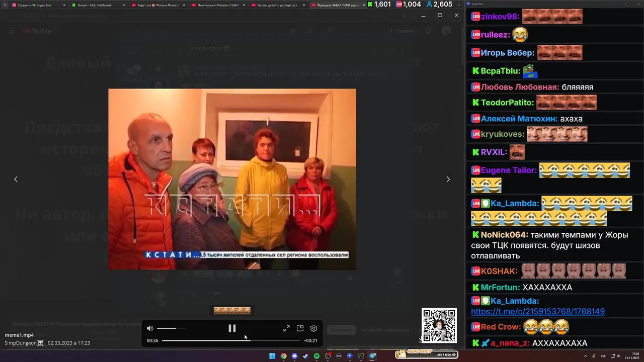Open YouTube hamburger menu in background page
Viewport: 644px width, 362px height.
pyautogui.click(x=12, y=31)
